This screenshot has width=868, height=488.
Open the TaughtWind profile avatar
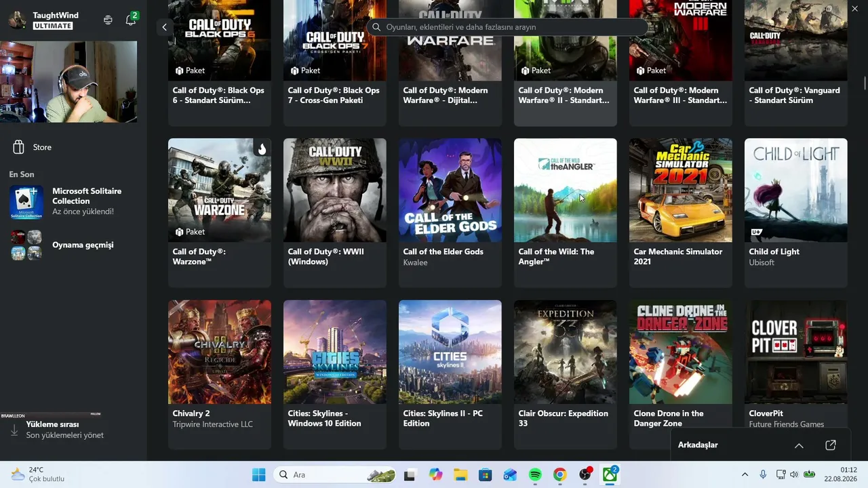(x=18, y=20)
